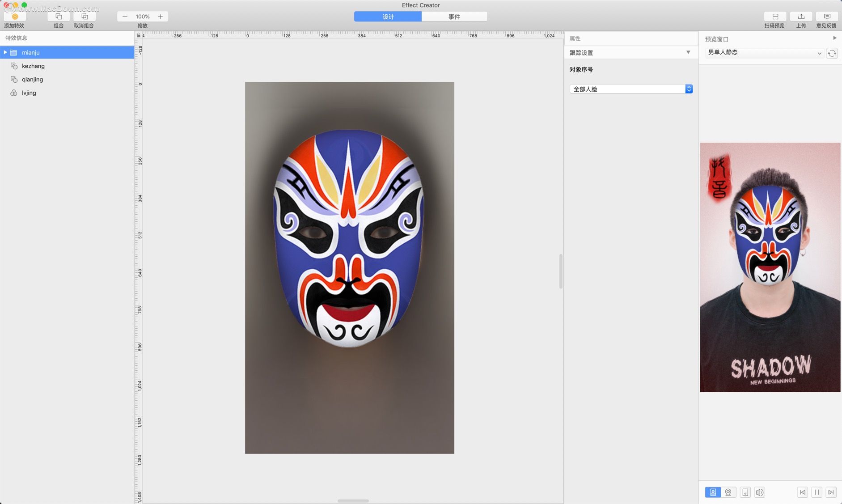The height and width of the screenshot is (504, 842).
Task: Open the 男单人静态 preview dropdown
Action: [x=764, y=53]
